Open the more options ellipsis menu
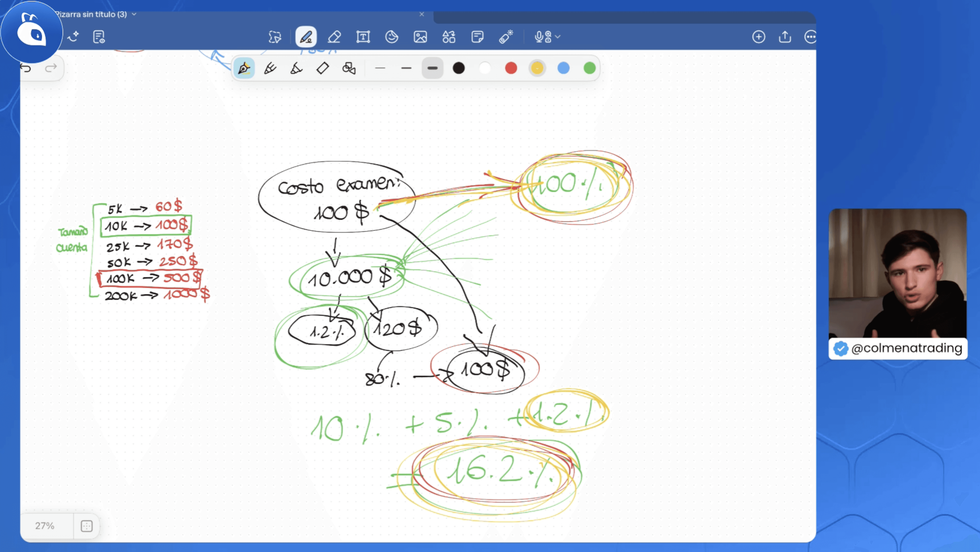This screenshot has height=552, width=980. pos(810,37)
